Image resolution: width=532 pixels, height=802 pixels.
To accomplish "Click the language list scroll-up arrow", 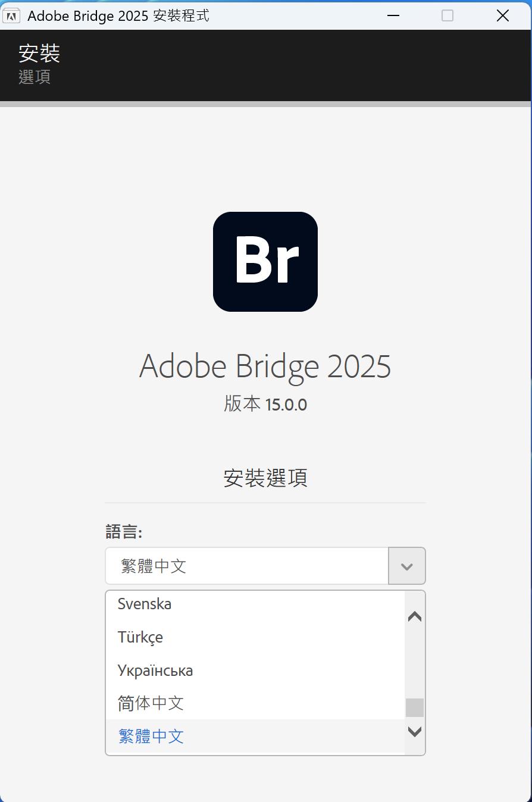I will [x=415, y=617].
